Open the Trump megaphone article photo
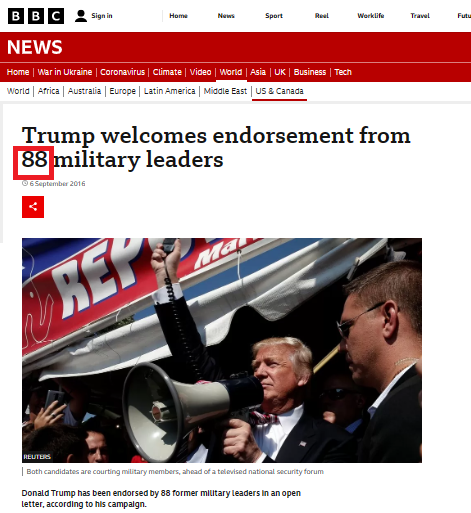Viewport: 471px width, 513px height. point(222,350)
